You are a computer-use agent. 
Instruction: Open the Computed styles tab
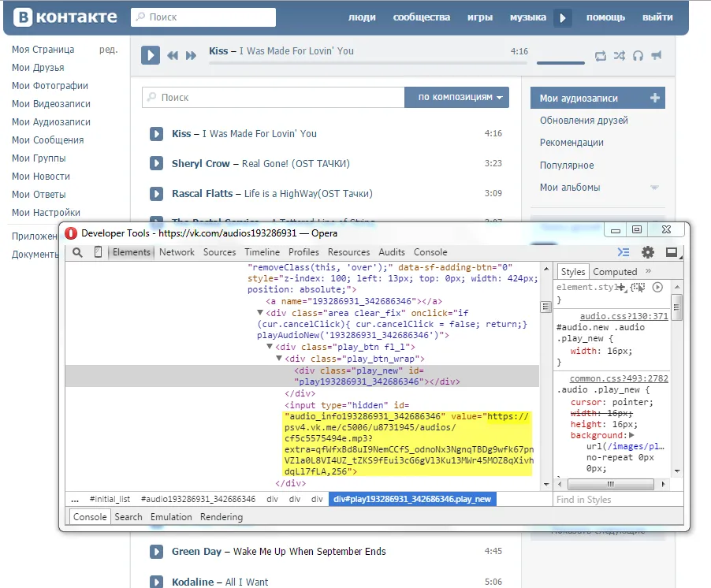tap(615, 272)
